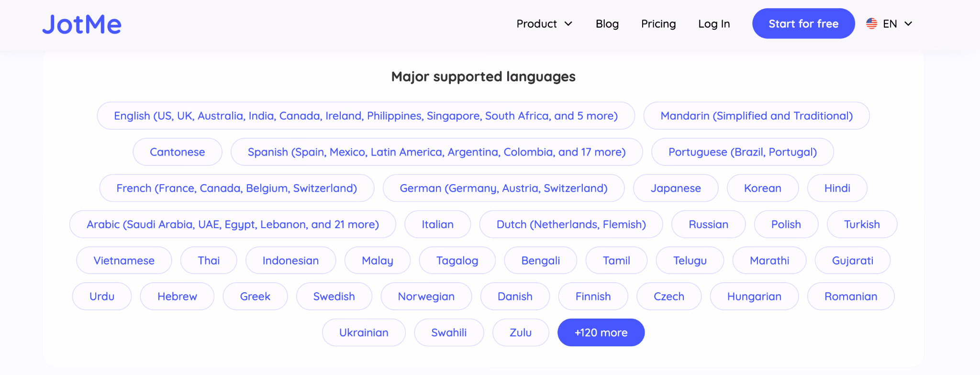Select the Arabic language chip

[233, 224]
